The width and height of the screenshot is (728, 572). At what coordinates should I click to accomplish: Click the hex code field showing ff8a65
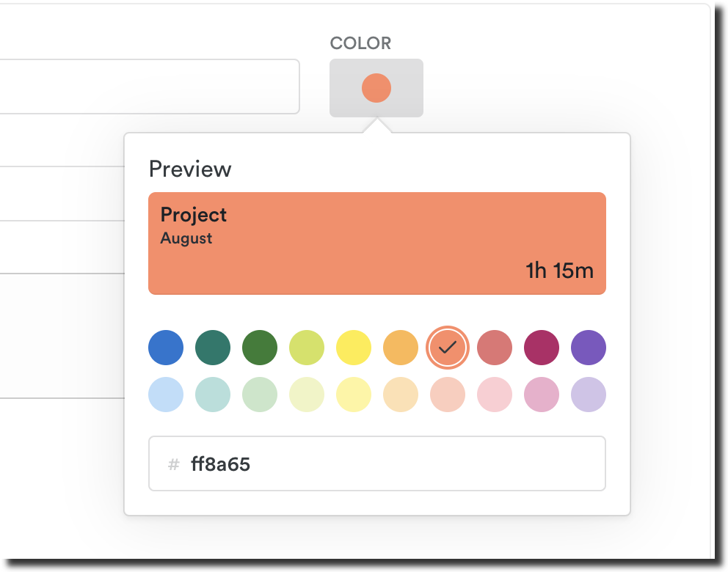pos(376,463)
